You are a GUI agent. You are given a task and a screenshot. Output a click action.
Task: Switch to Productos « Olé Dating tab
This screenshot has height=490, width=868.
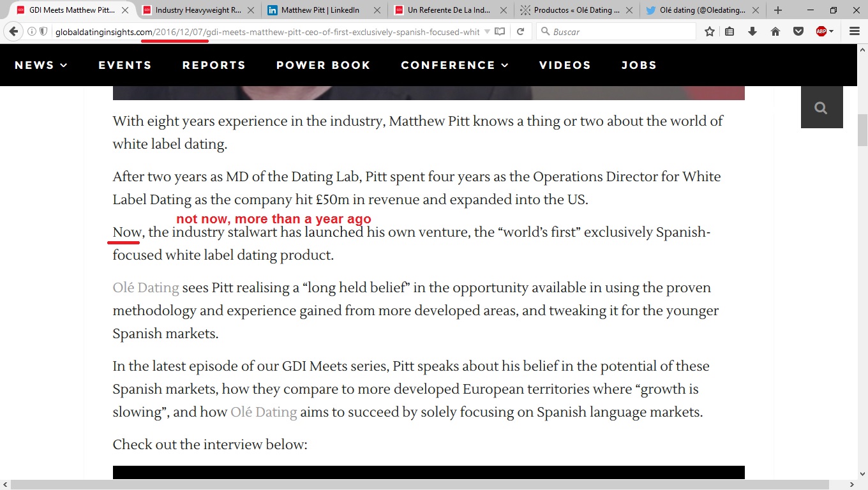[x=577, y=10]
